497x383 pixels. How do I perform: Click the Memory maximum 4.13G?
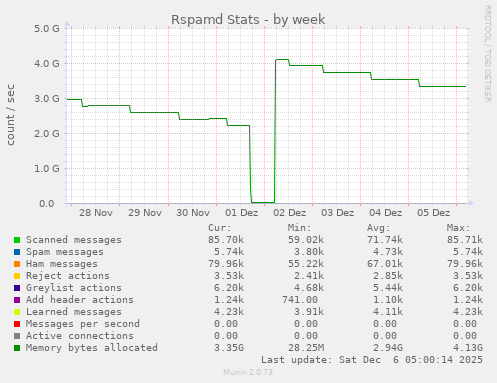[x=468, y=348]
